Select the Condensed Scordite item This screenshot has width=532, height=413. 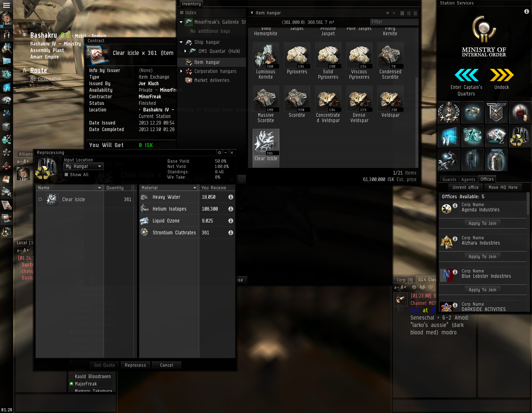click(390, 61)
